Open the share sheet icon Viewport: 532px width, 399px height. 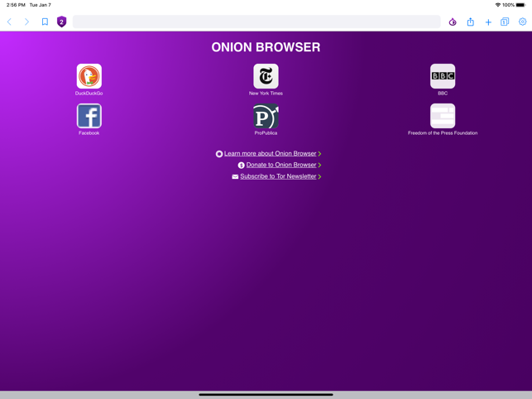470,22
